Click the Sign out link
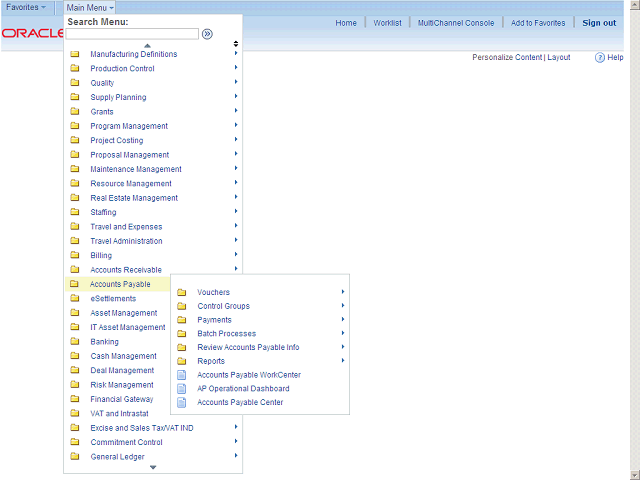Viewport: 640px width, 480px height. [x=599, y=23]
